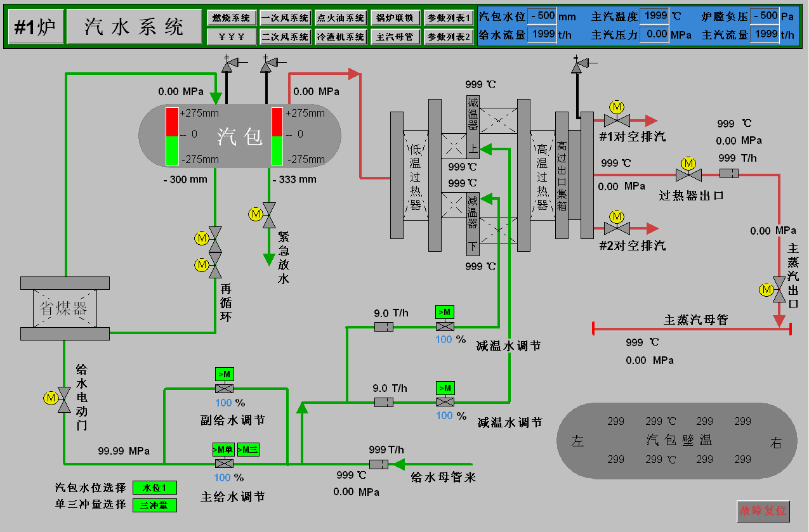The width and height of the screenshot is (809, 532).
Task: Click the 副给水调节 control valve symbol
Action: tap(224, 388)
